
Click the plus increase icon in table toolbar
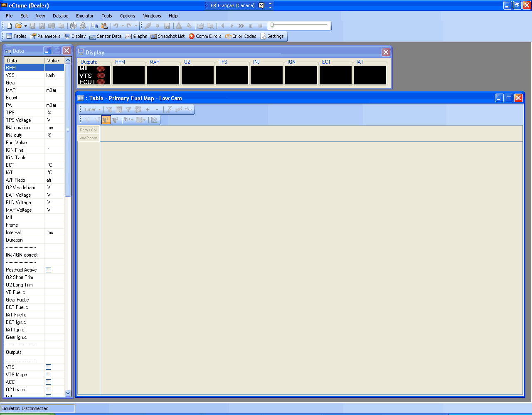pyautogui.click(x=148, y=110)
